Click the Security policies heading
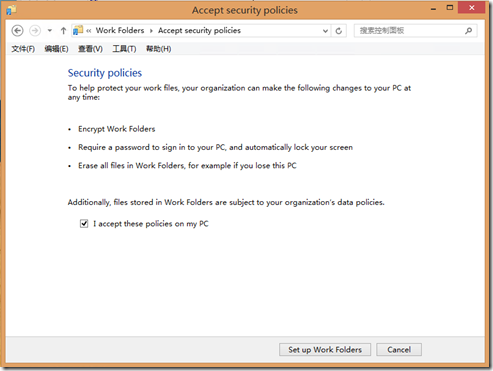 pyautogui.click(x=105, y=73)
